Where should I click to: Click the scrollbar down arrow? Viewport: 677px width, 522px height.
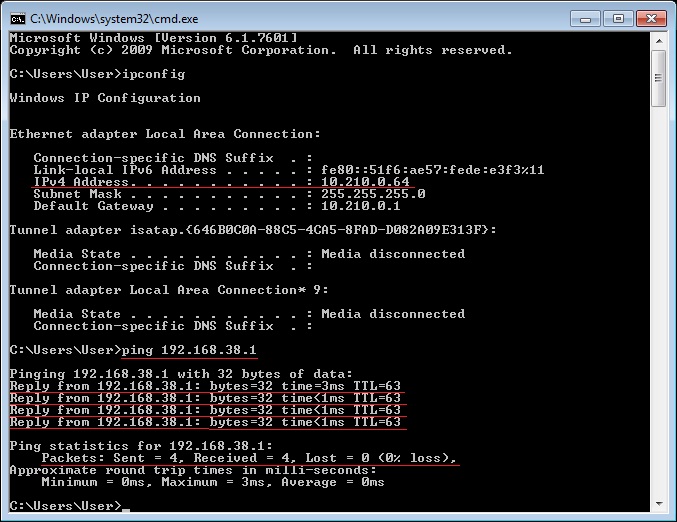point(659,505)
